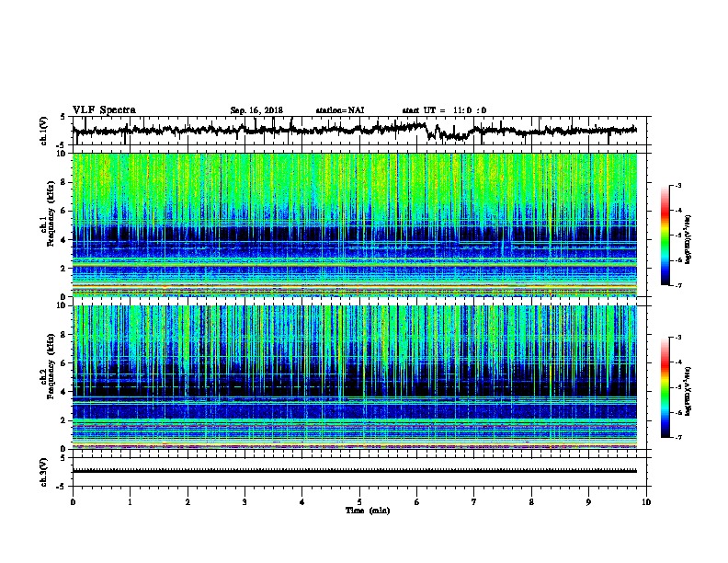Click the "10" tick on ch.1 frequency axis

pyautogui.click(x=62, y=154)
